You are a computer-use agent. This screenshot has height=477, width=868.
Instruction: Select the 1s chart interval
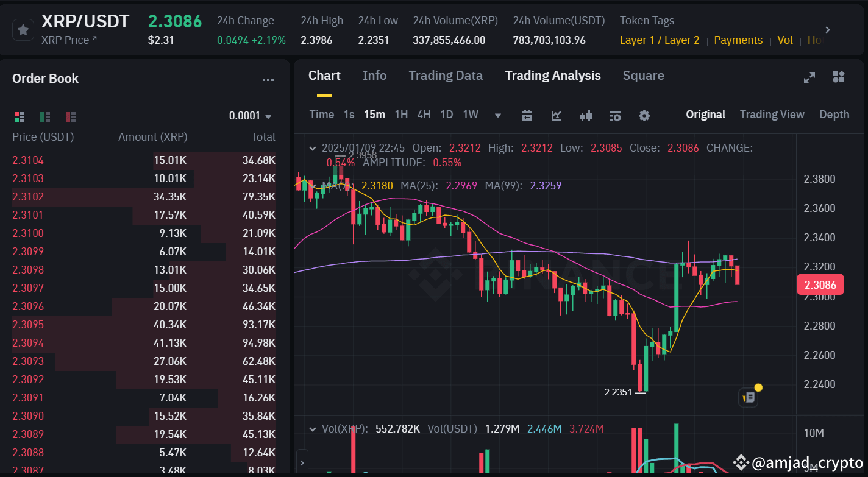349,115
